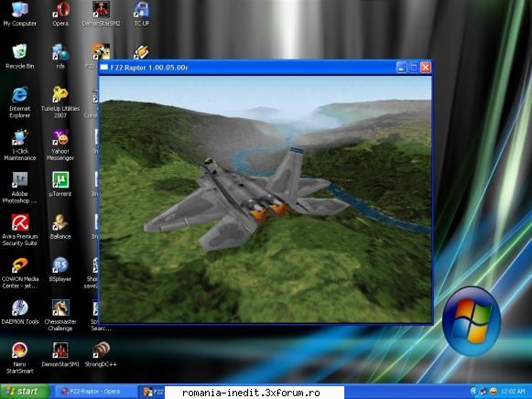The width and height of the screenshot is (532, 399).
Task: Select the DAEMON Tools desktop icon
Action: pyautogui.click(x=19, y=312)
